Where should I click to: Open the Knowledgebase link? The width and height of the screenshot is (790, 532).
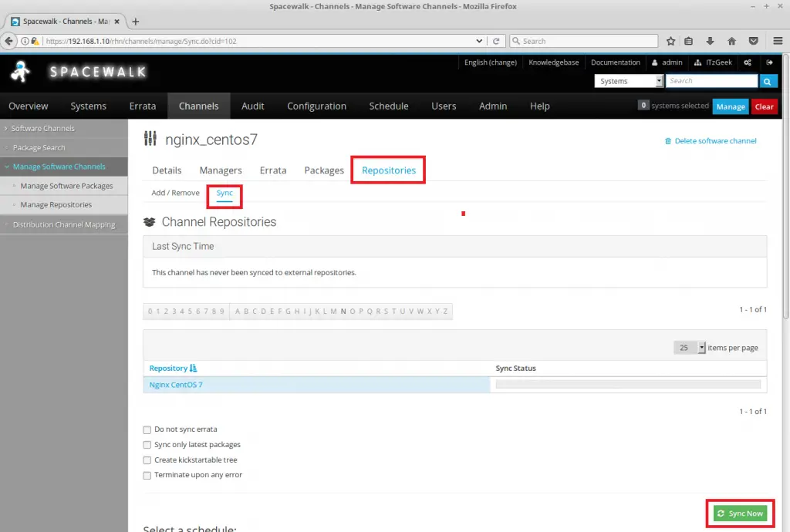(553, 62)
